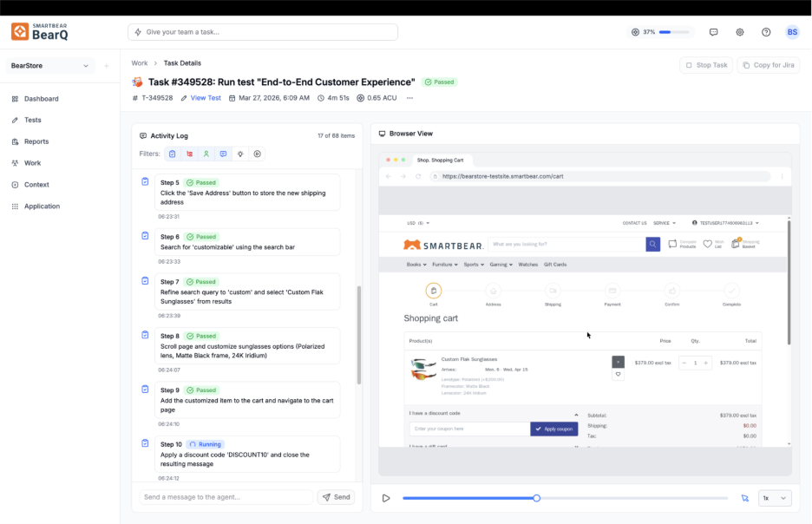Toggle the test steps clipboard filter

(x=173, y=154)
